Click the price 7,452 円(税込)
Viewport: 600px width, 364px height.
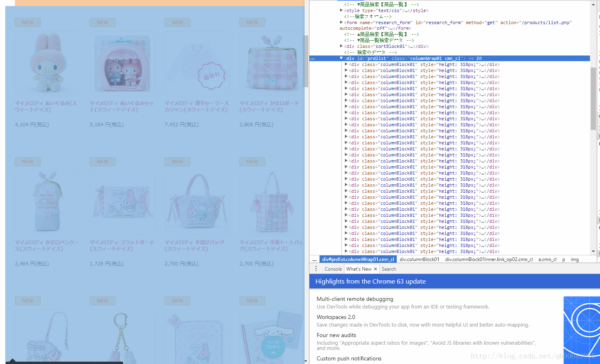(x=181, y=125)
